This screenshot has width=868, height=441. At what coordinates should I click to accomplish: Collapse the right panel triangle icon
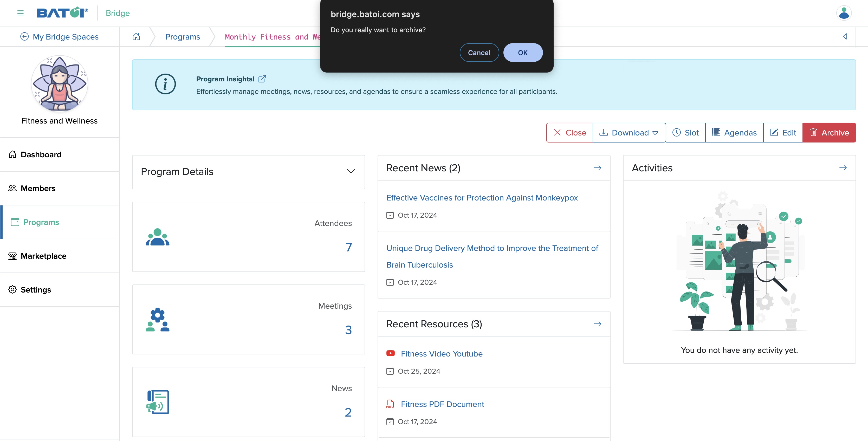[x=845, y=36]
